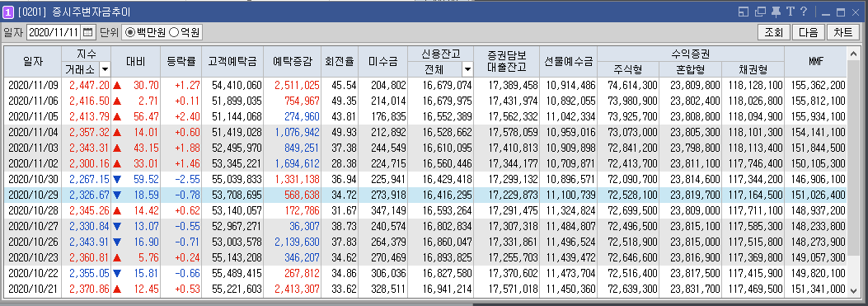Screen dimensions: 868x306
Task: Select the 2020/11/09 date row
Action: 425,86
